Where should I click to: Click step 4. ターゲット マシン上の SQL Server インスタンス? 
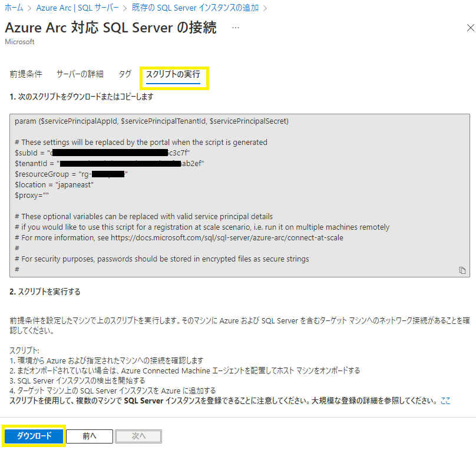tap(113, 391)
